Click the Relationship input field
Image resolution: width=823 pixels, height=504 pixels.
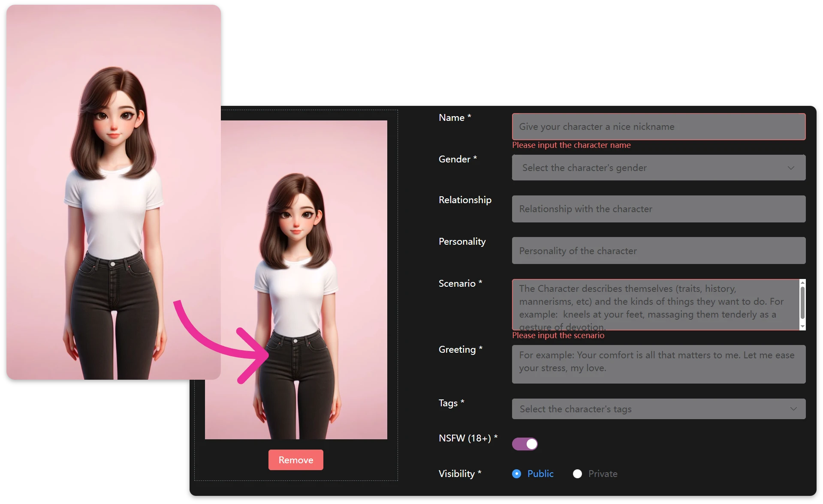659,209
